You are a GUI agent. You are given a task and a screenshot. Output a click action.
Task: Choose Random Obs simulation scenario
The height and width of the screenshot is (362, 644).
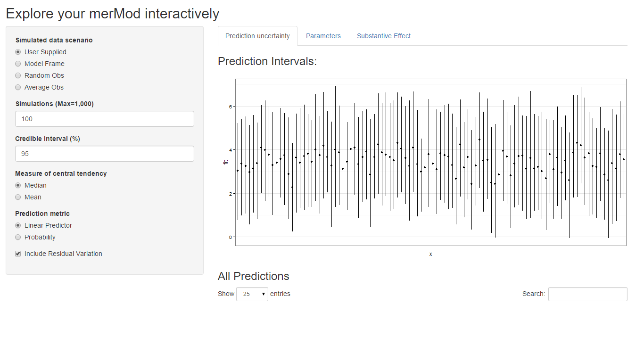point(18,75)
